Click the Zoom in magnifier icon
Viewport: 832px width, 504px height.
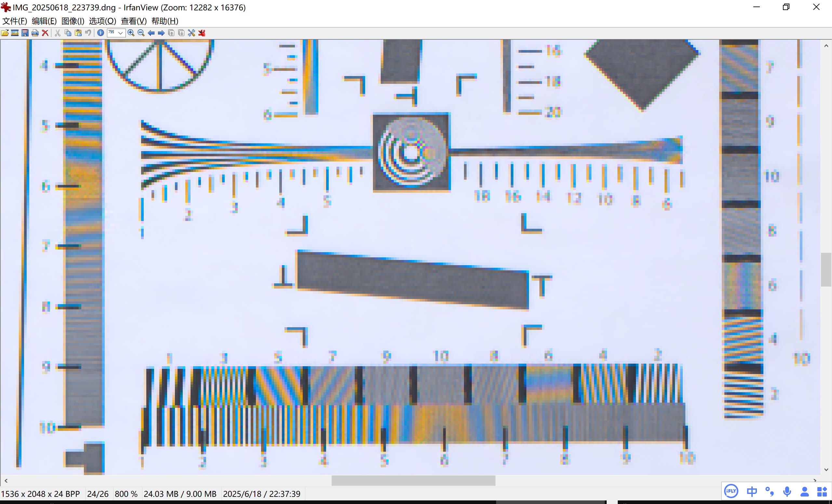tap(131, 33)
